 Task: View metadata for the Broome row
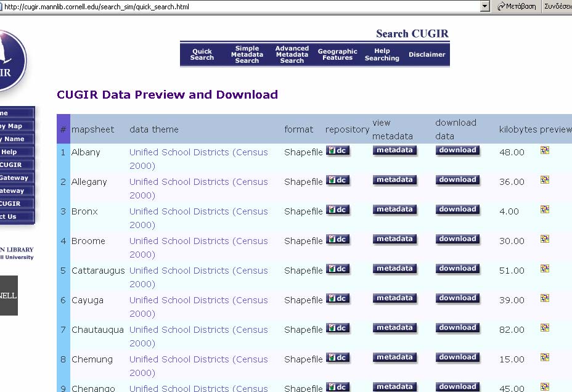click(x=394, y=239)
